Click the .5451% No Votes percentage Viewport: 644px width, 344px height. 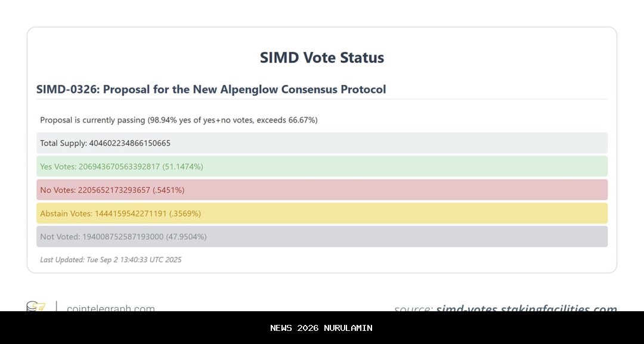169,190
